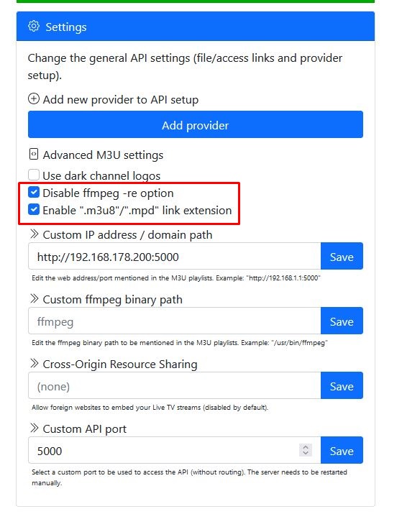Screen dimensions: 402x532
Task: Click the Cross-Origin Resource Sharing input field
Action: coord(175,385)
